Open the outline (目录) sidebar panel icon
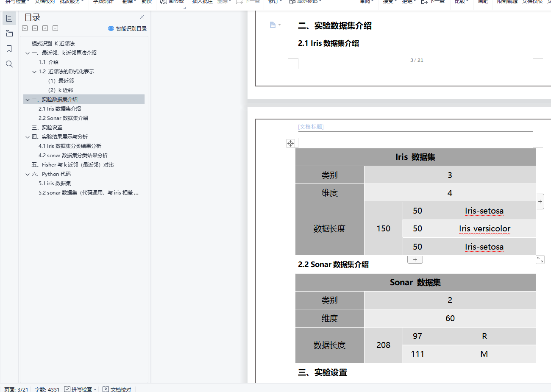Image resolution: width=551 pixels, height=392 pixels. (9, 18)
